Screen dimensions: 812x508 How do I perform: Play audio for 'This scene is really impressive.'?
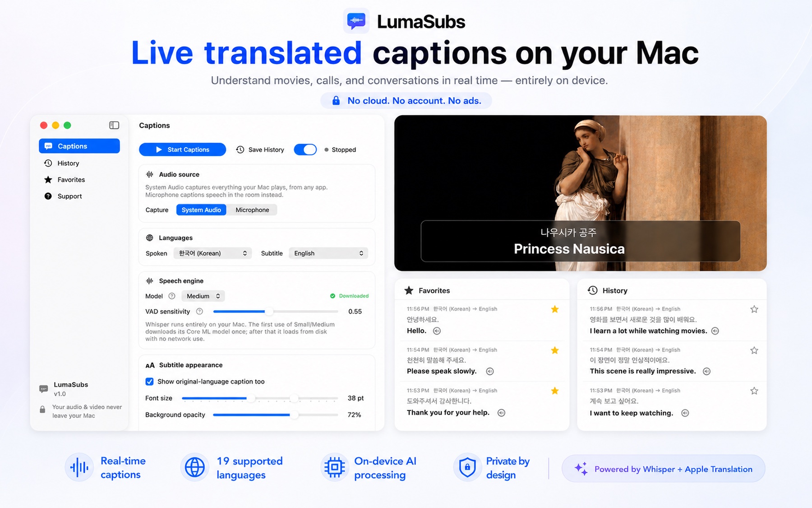coord(707,371)
